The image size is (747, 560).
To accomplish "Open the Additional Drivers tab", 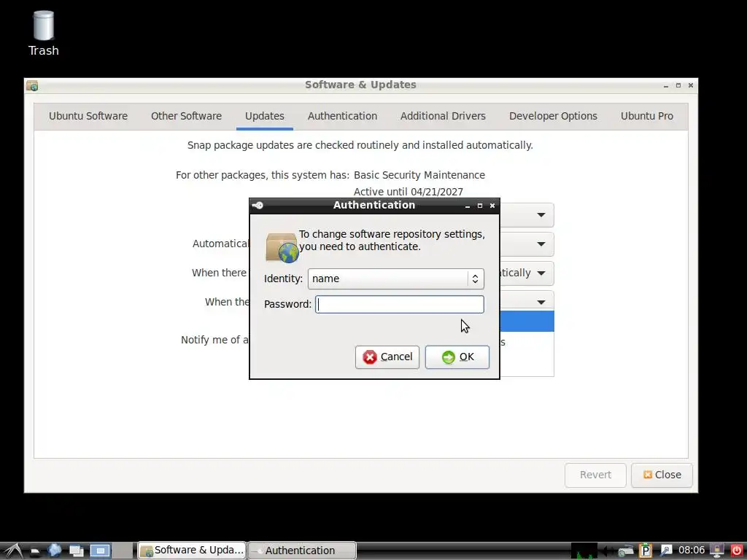I will click(x=443, y=116).
